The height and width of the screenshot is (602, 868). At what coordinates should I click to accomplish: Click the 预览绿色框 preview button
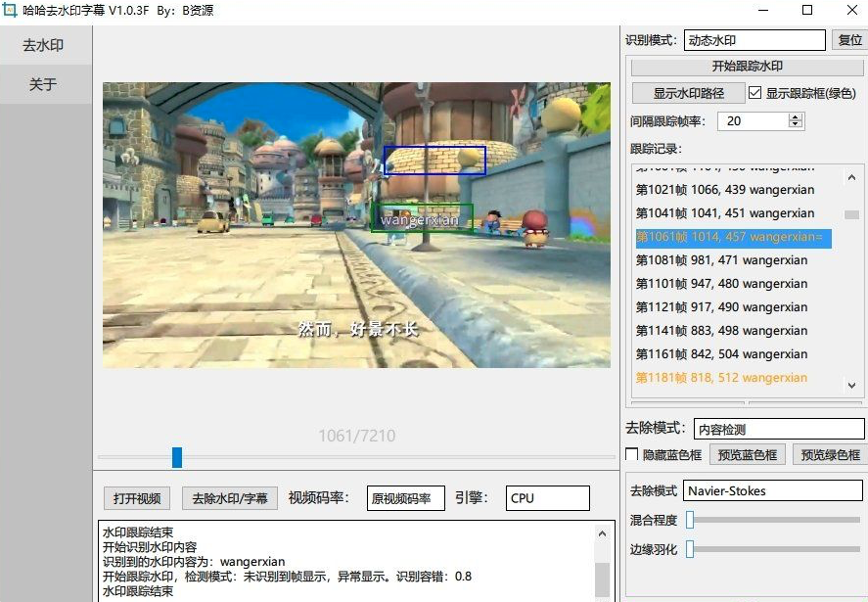(x=832, y=453)
